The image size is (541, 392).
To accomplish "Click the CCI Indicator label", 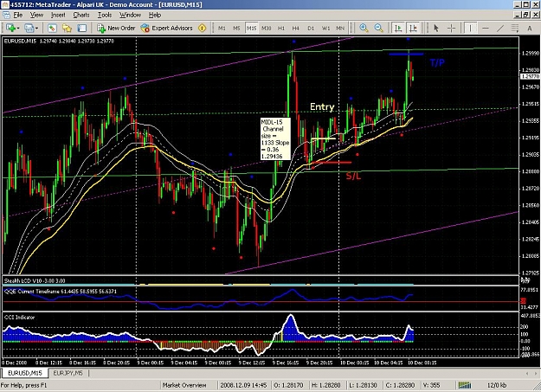I will click(19, 317).
